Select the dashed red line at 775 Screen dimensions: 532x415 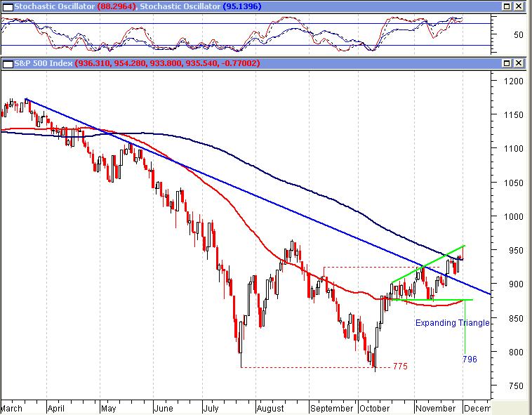pyautogui.click(x=316, y=367)
